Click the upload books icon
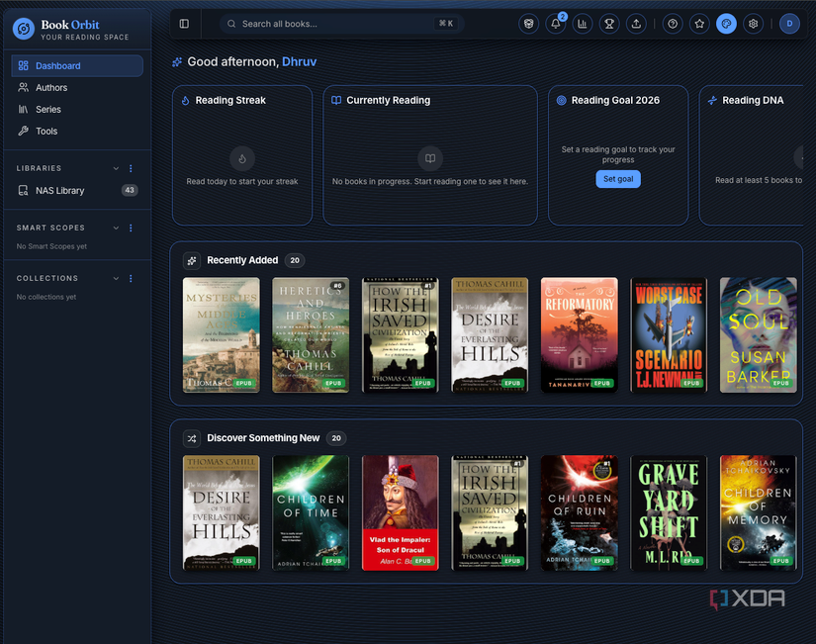This screenshot has width=816, height=644. 636,24
